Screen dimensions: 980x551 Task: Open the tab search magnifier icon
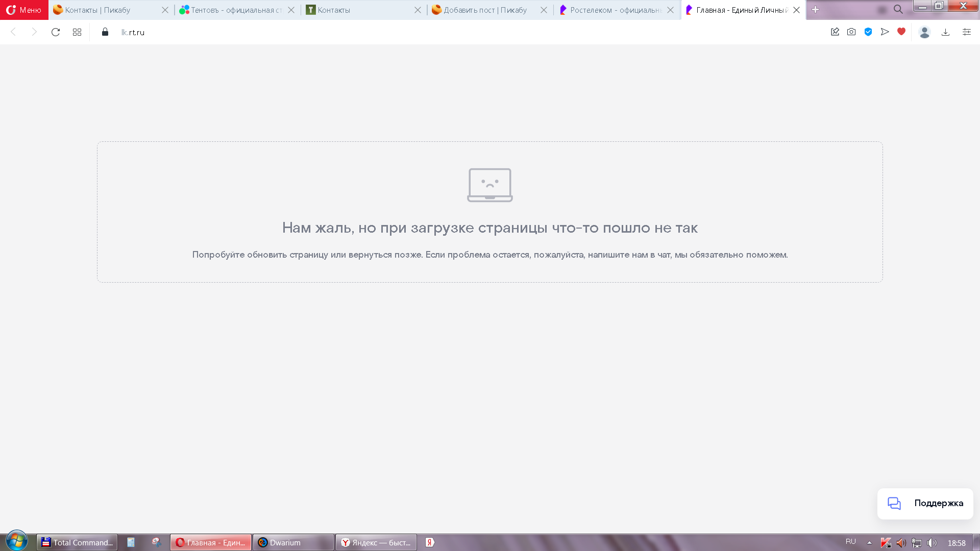point(898,9)
